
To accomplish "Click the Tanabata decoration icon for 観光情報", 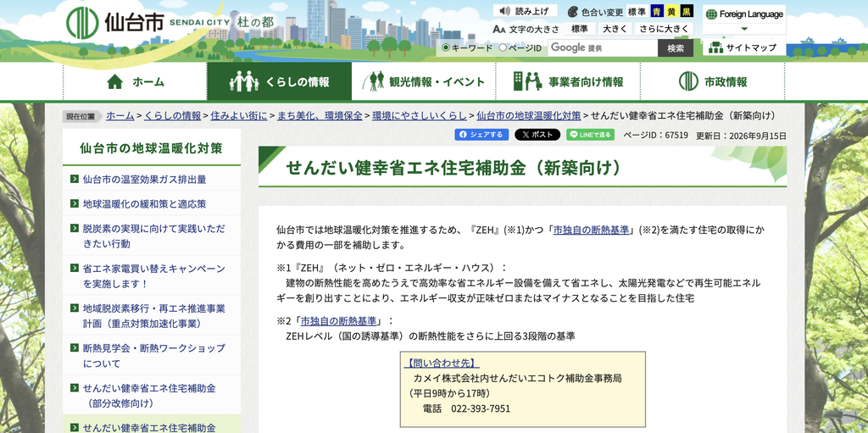I will click(374, 82).
